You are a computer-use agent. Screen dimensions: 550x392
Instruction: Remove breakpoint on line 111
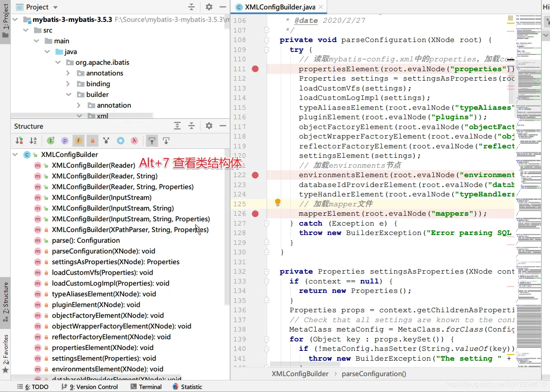(x=255, y=69)
